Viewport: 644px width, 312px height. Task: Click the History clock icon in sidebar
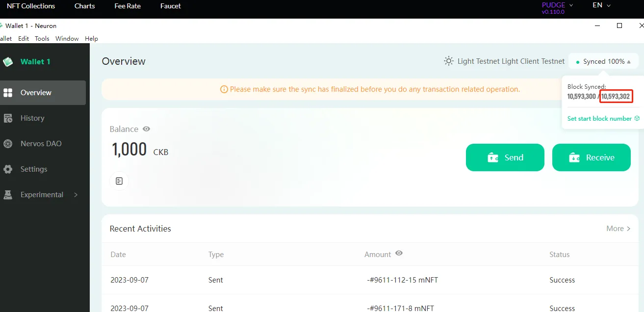tap(8, 118)
